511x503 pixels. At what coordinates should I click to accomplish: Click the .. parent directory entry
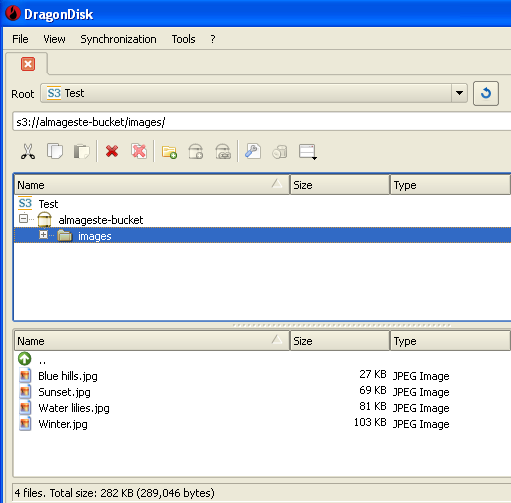(42, 361)
